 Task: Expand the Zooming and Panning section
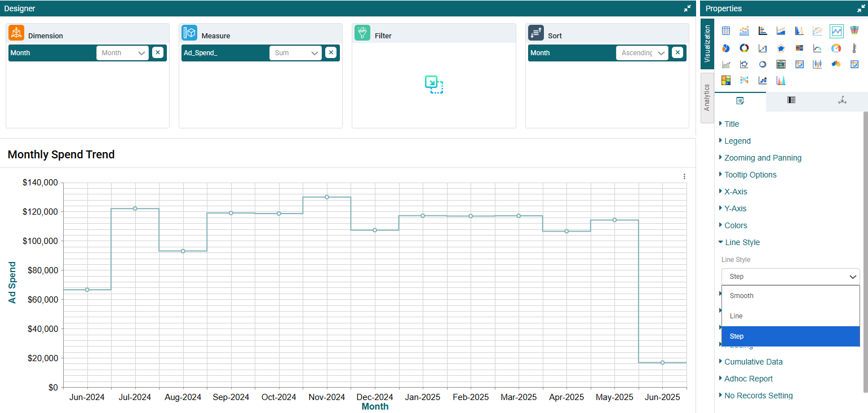coord(763,158)
